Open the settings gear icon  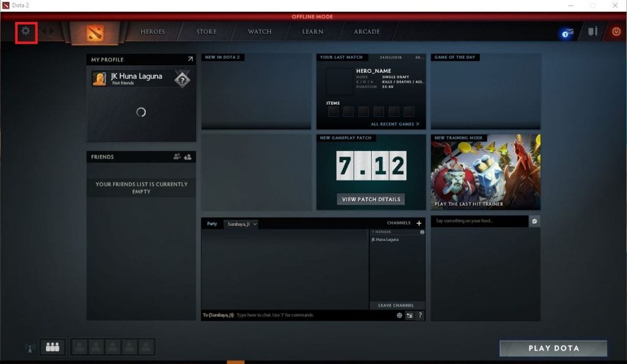(26, 31)
